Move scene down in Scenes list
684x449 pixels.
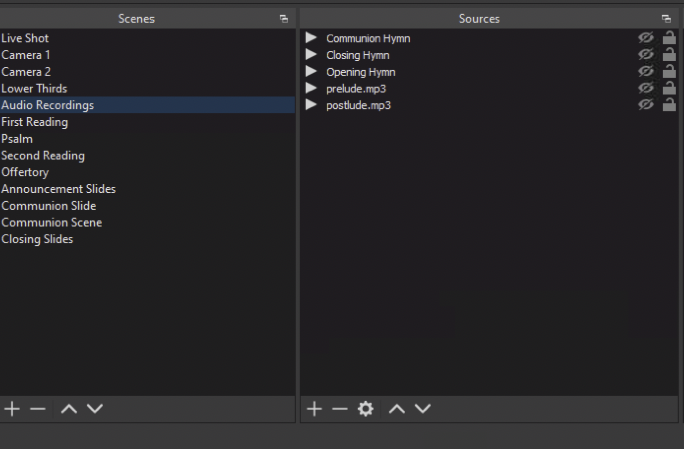(95, 409)
